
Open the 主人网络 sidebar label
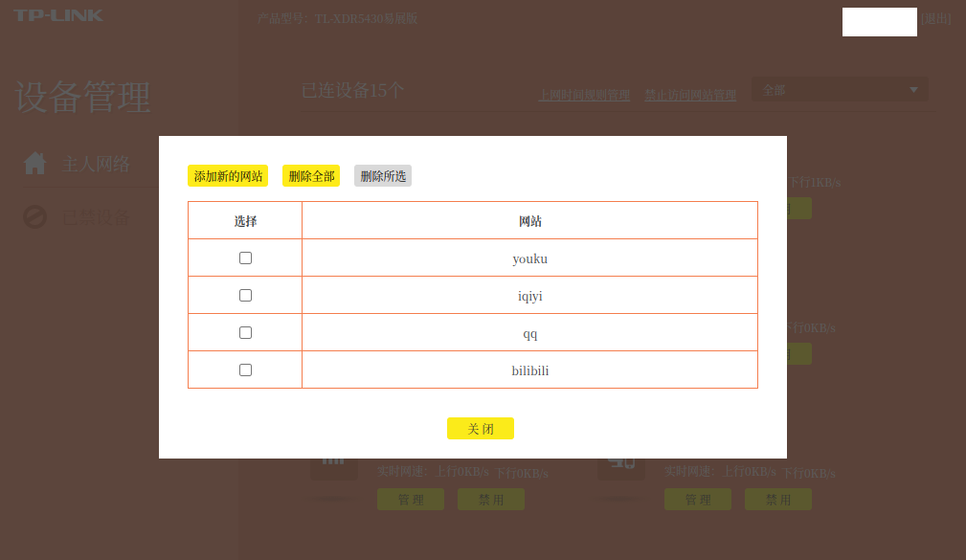(x=96, y=164)
